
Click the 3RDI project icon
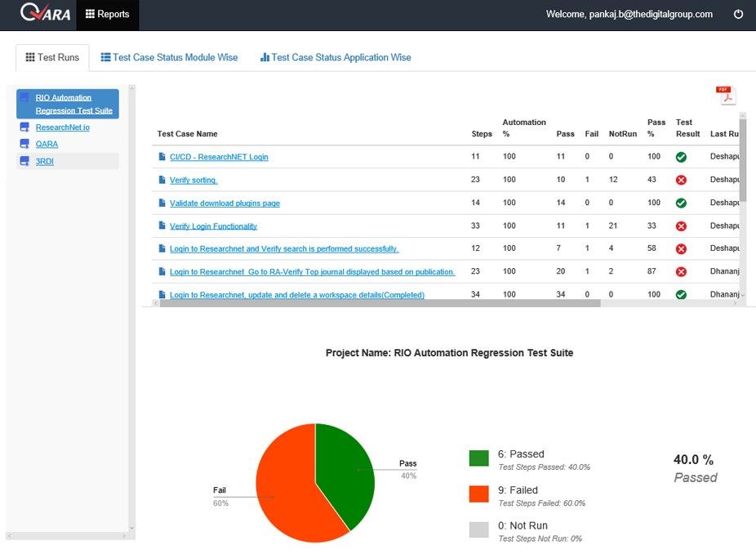tap(24, 161)
